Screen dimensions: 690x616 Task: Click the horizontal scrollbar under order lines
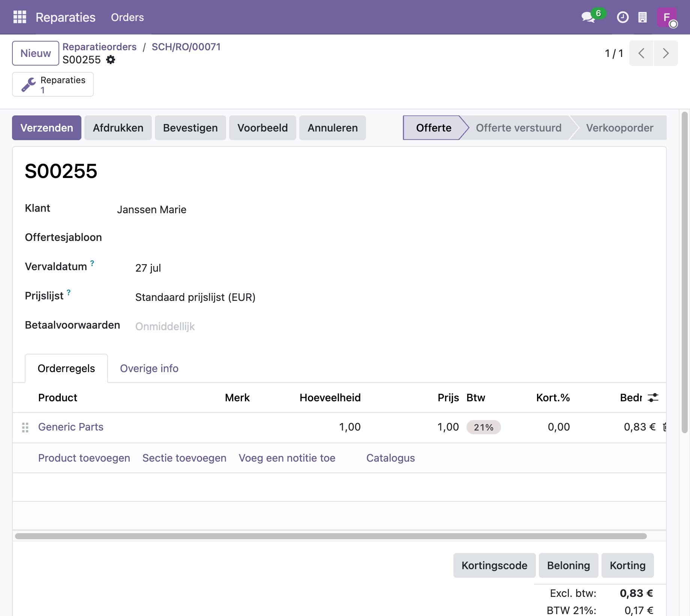coord(331,536)
